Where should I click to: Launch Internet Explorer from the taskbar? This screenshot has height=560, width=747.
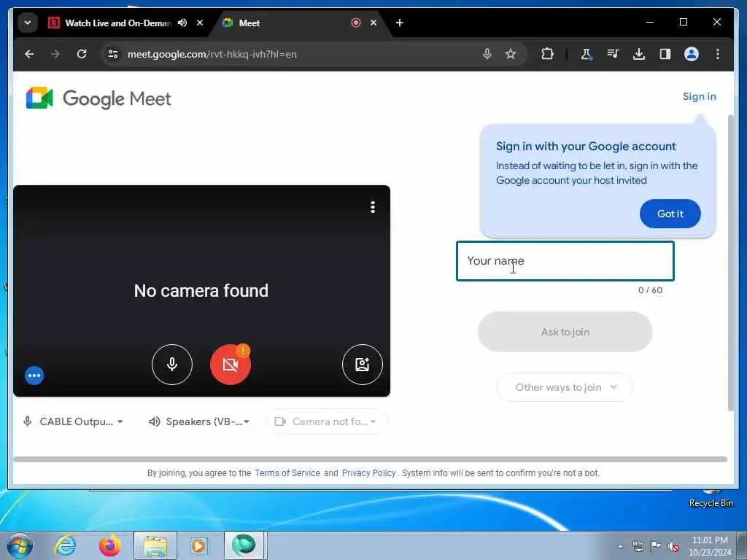[x=65, y=545]
